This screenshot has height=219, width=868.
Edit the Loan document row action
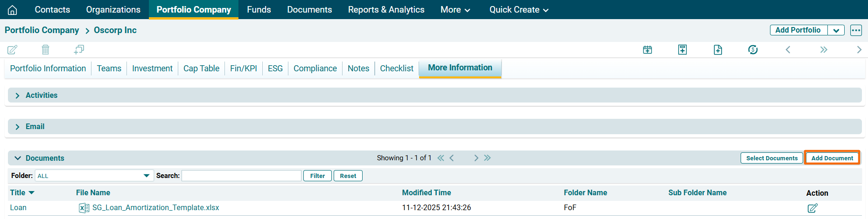812,208
